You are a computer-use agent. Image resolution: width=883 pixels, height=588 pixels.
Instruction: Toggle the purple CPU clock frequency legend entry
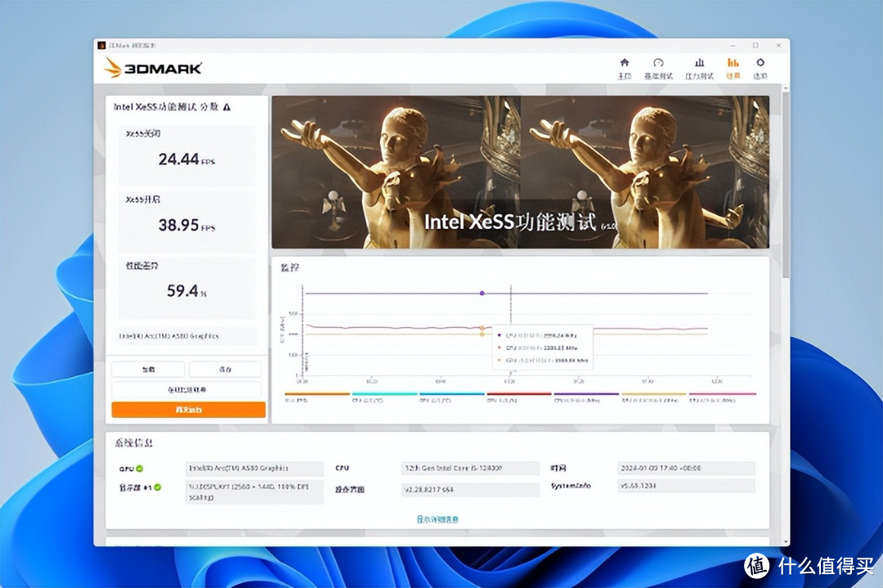click(x=586, y=397)
